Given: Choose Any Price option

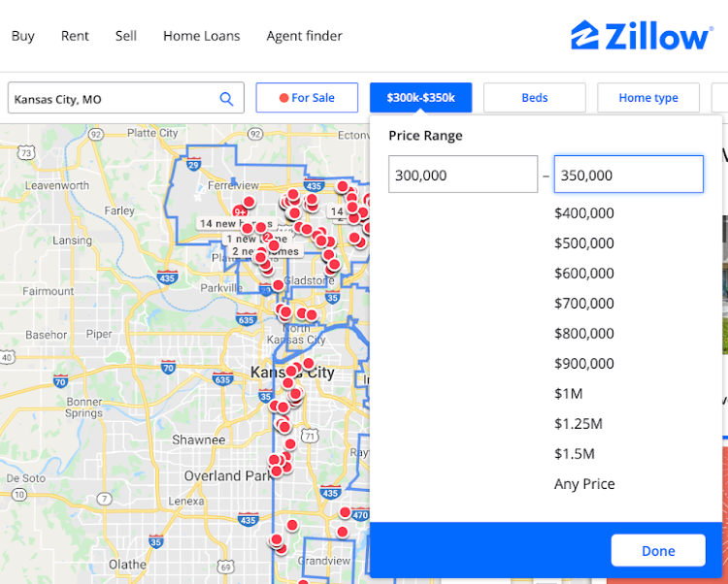Looking at the screenshot, I should tap(584, 484).
